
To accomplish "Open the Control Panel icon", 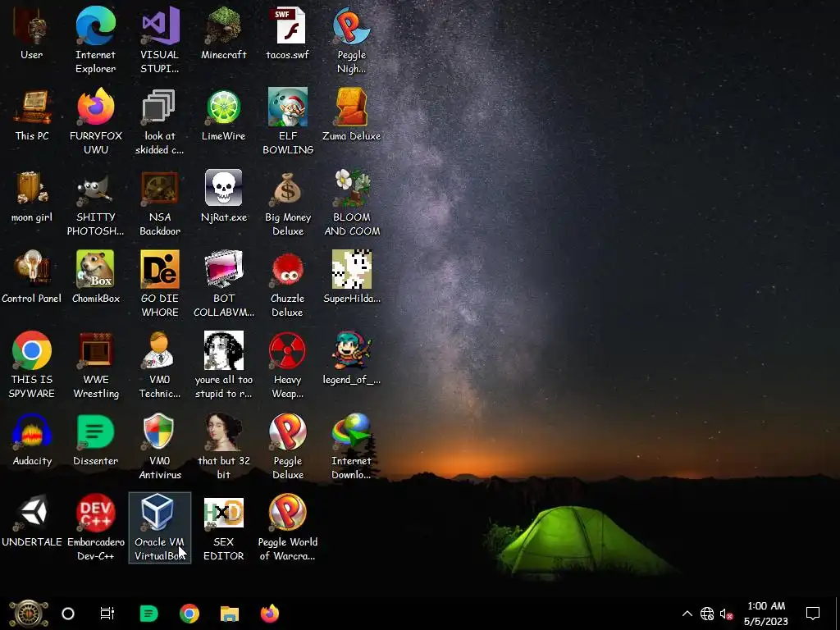I will [x=32, y=277].
